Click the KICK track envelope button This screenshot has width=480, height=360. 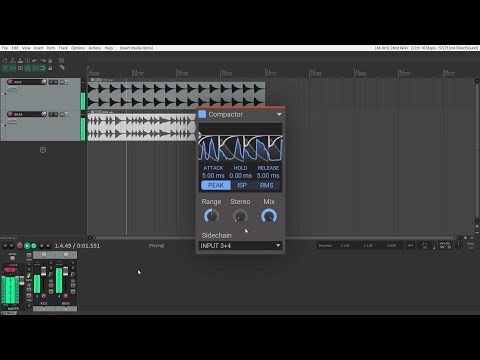(x=12, y=89)
